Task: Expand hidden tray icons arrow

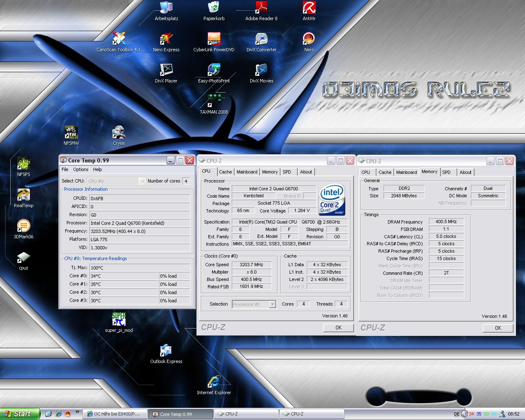Action: [464, 414]
